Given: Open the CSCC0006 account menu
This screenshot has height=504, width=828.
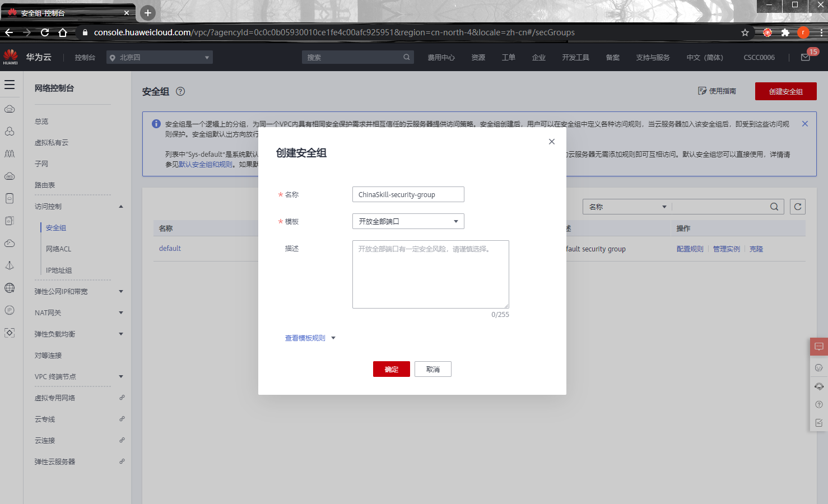Looking at the screenshot, I should [x=759, y=57].
